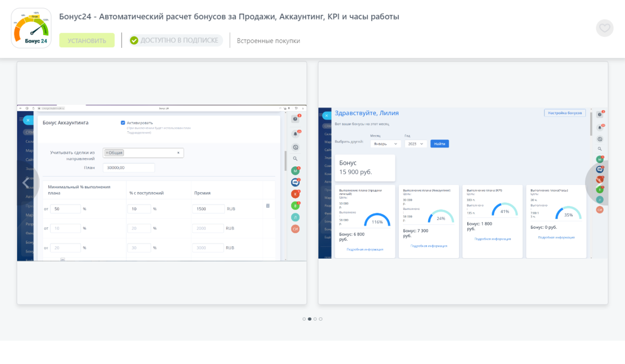The image size is (625, 364).
Task: Click the 41% progress gauge
Action: 505,210
